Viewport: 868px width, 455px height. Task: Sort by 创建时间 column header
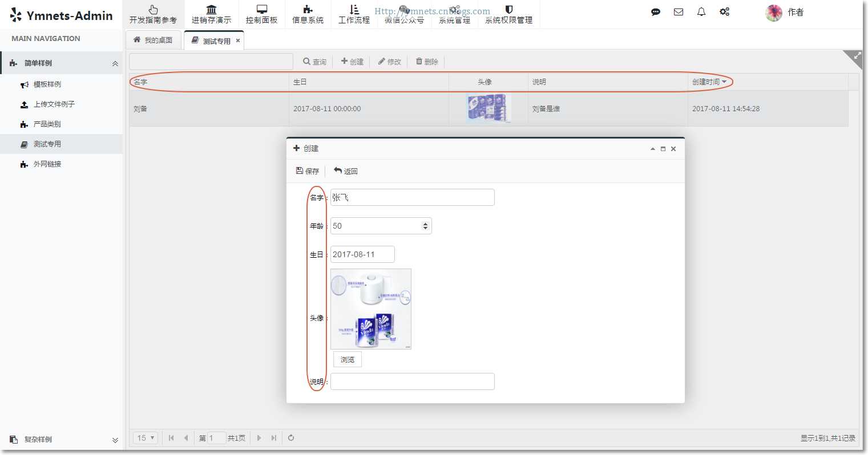click(768, 82)
